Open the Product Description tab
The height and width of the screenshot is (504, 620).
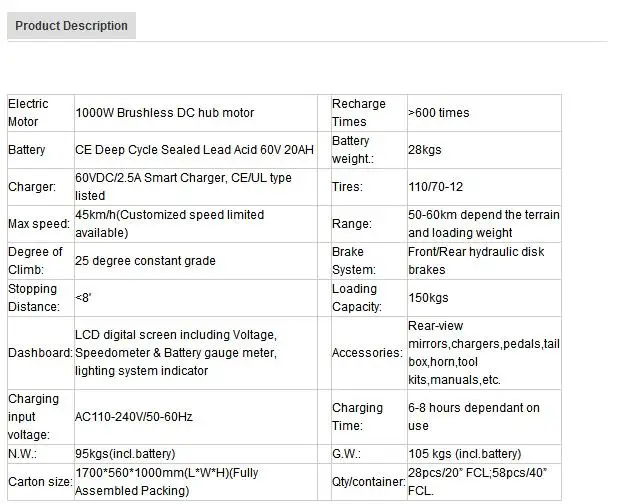click(71, 26)
